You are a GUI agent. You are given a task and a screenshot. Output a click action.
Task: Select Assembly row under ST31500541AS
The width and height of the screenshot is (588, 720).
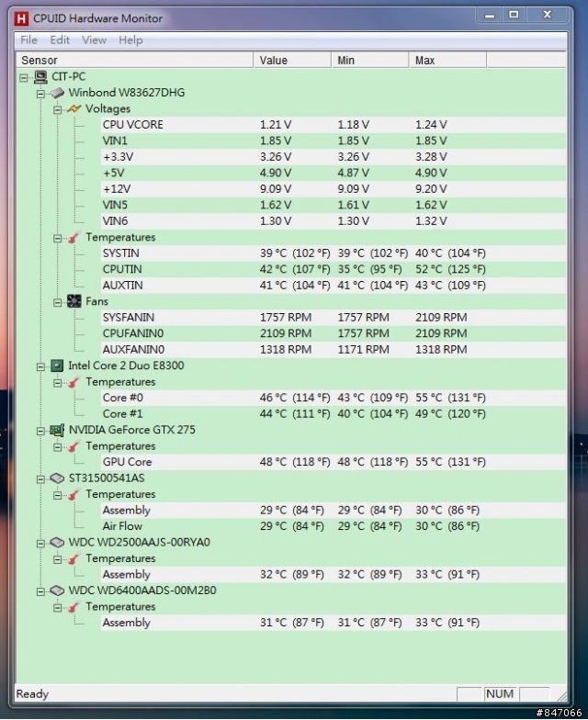point(334,511)
